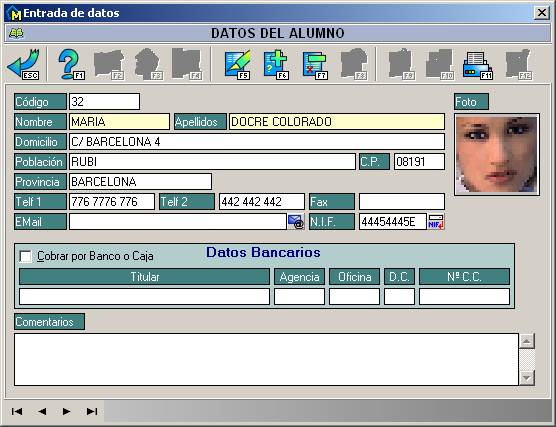This screenshot has width=556, height=427.
Task: Click the ESC back arrow icon
Action: coord(23,64)
